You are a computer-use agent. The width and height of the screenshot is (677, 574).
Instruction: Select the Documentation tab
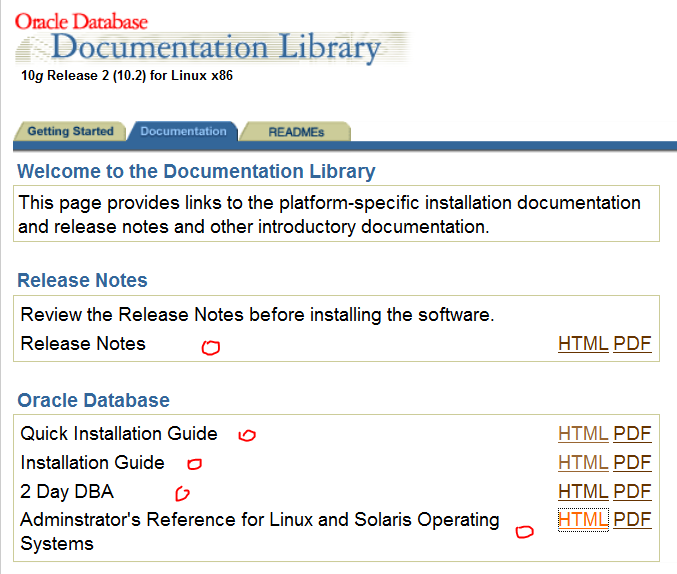point(183,131)
